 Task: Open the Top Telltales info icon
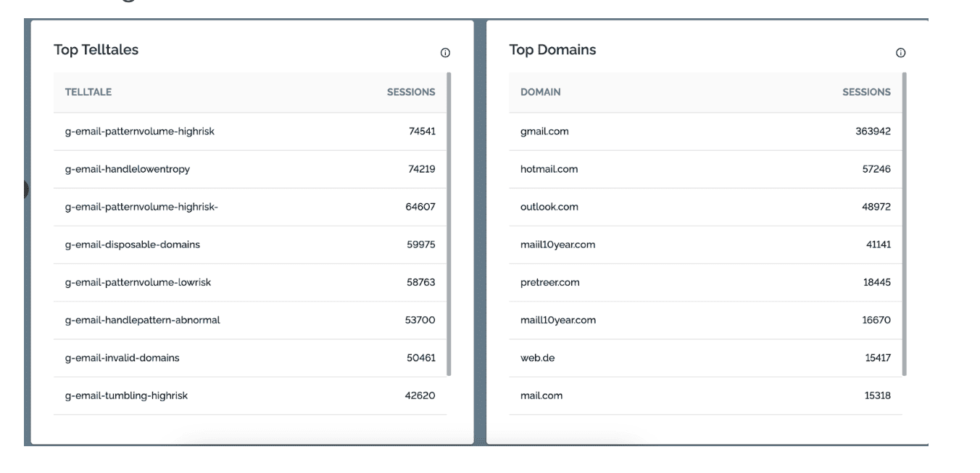pyautogui.click(x=445, y=53)
